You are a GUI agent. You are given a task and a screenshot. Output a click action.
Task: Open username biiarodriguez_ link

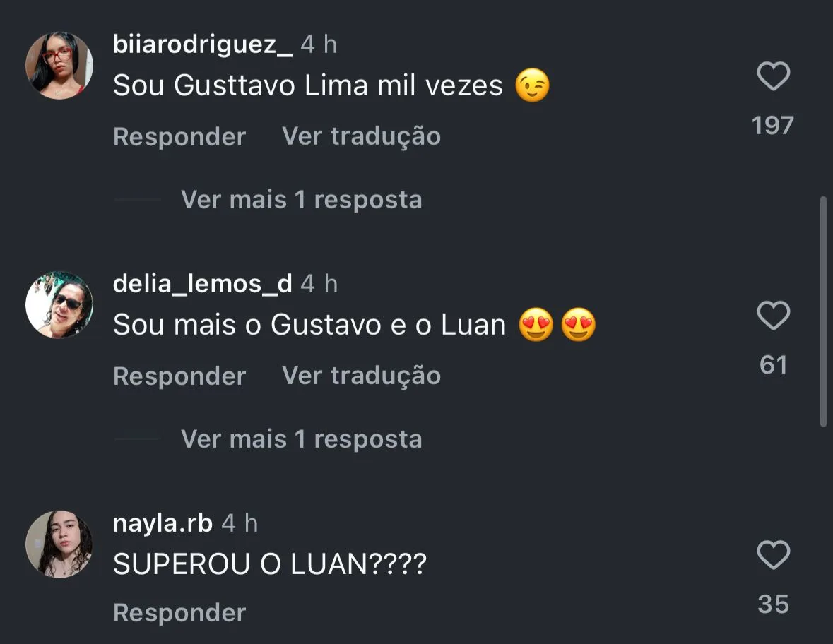[x=202, y=44]
